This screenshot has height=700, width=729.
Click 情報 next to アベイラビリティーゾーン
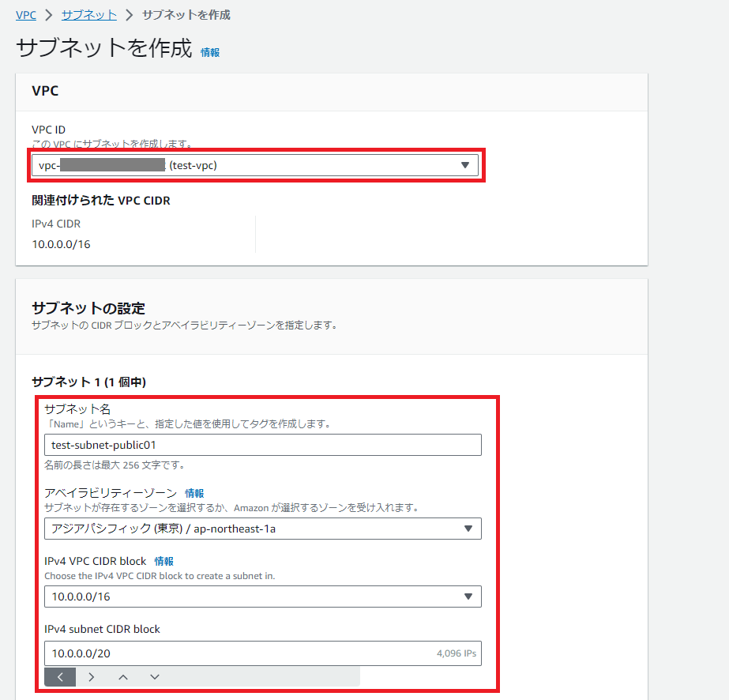point(194,493)
